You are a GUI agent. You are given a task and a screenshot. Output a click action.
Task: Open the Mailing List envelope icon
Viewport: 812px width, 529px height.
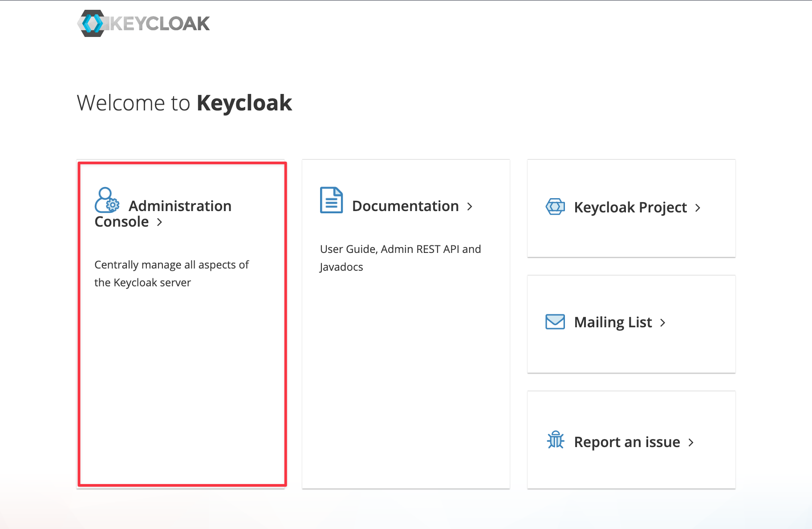click(x=555, y=321)
